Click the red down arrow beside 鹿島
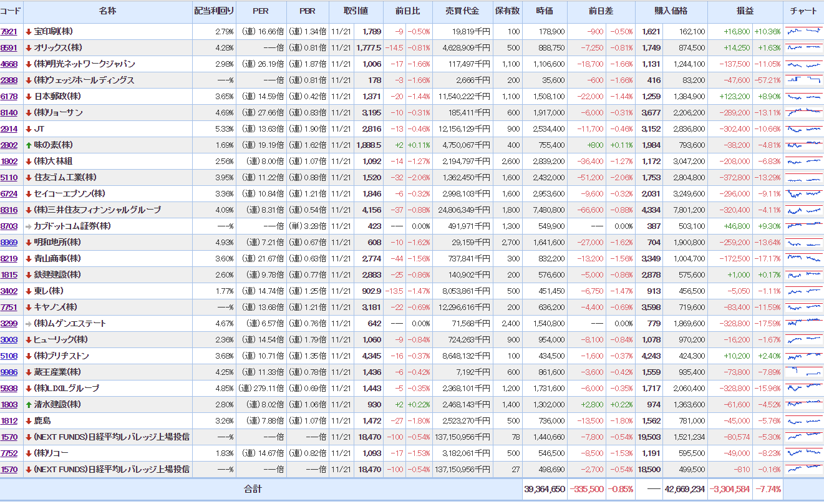 click(x=29, y=421)
